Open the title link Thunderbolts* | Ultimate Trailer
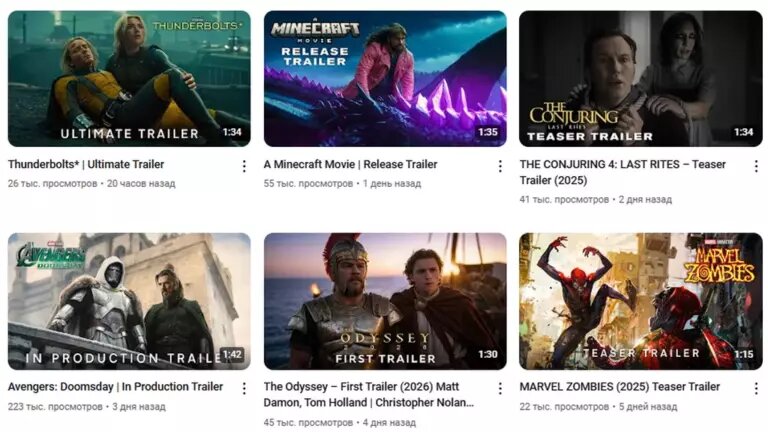Screen dimensions: 768x432 pos(86,165)
